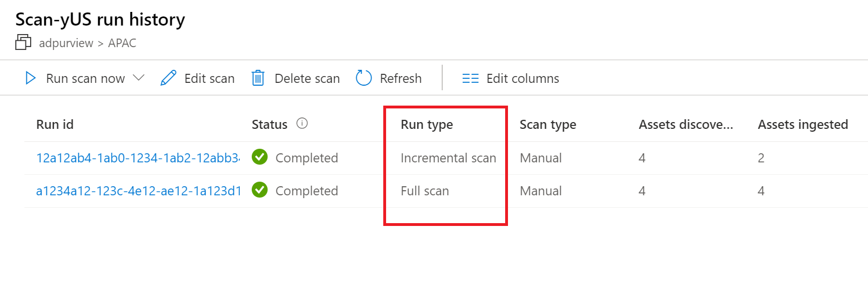The height and width of the screenshot is (285, 868).
Task: Click the Run scan now play icon
Action: click(31, 78)
